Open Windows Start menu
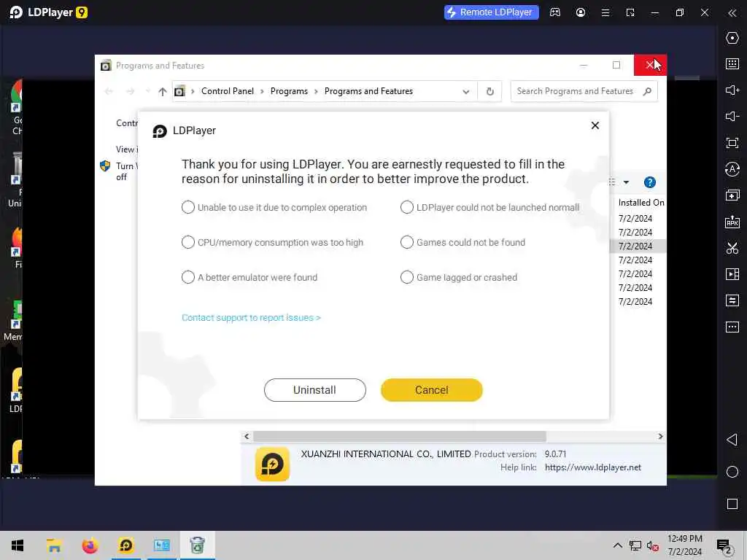The width and height of the screenshot is (747, 560). click(18, 545)
